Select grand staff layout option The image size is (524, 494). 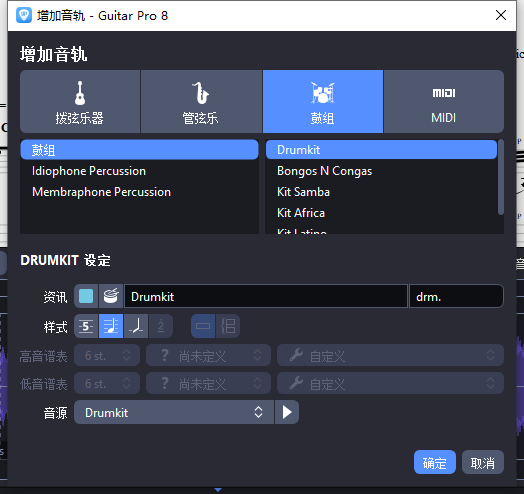pyautogui.click(x=228, y=326)
